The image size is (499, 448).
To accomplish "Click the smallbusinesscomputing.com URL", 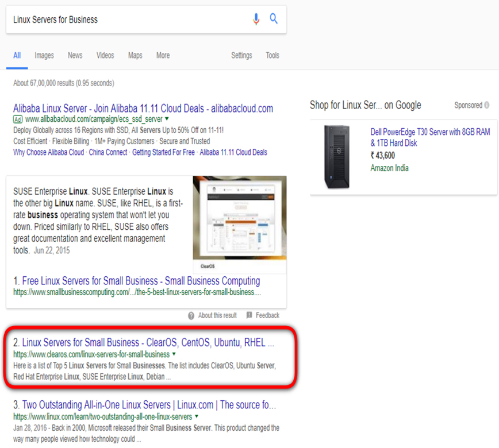I will pos(137,292).
